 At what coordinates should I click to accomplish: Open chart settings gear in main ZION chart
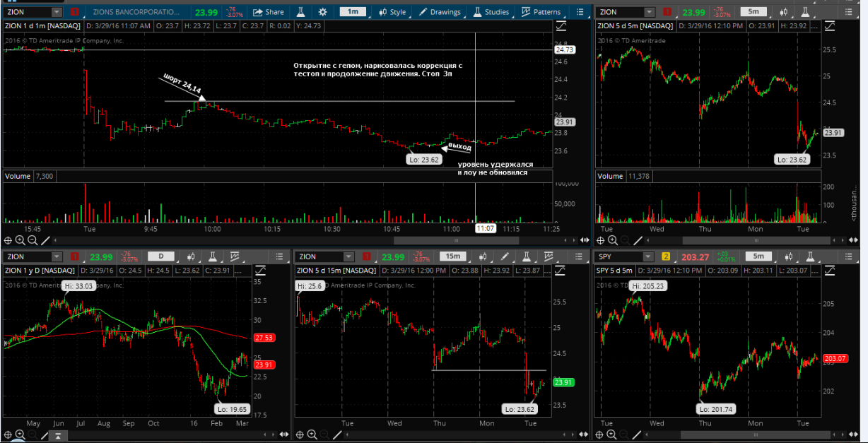click(x=323, y=12)
